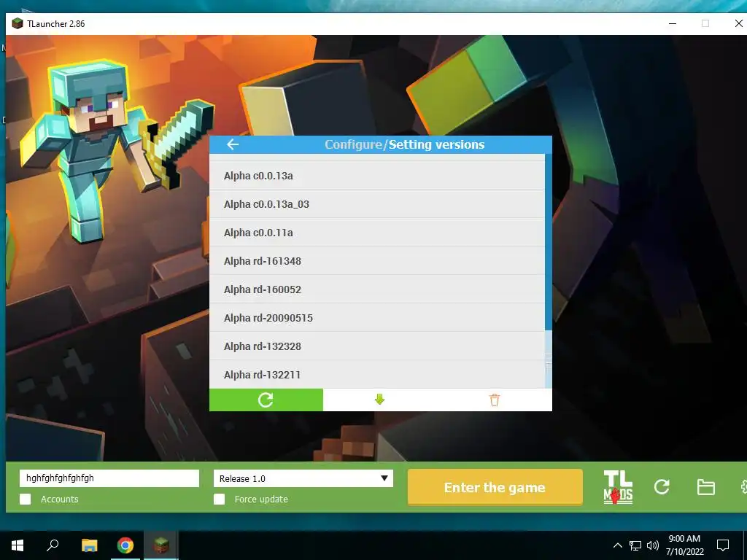
Task: Open File Explorer from taskbar
Action: point(89,545)
